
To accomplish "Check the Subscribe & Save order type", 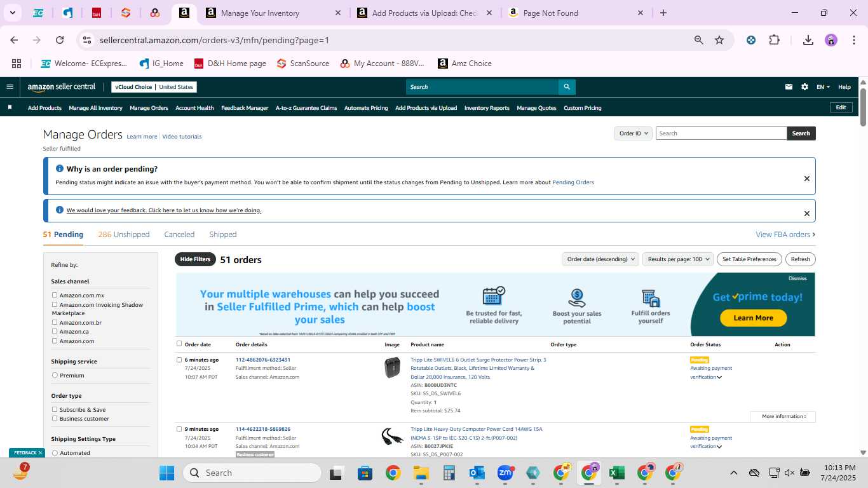I will [x=55, y=409].
